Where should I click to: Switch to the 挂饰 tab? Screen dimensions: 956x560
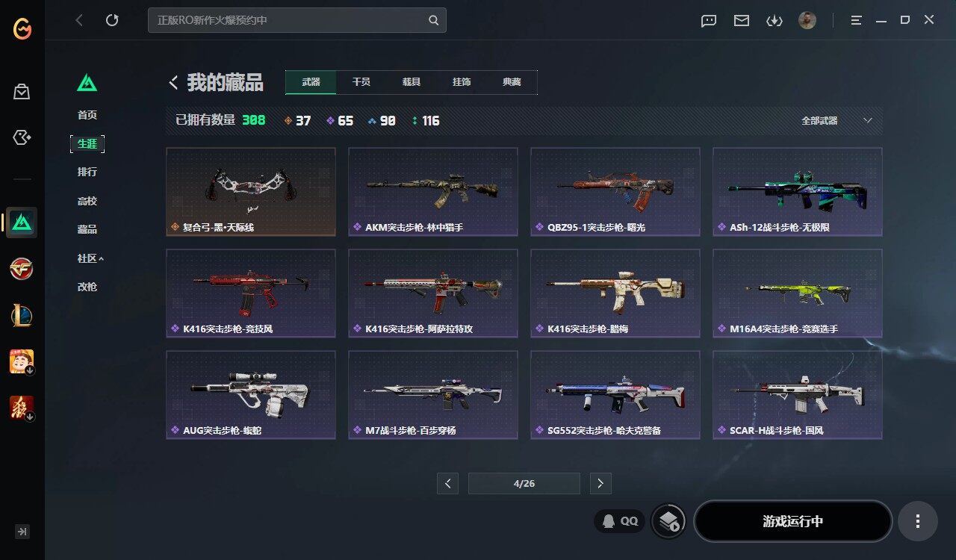pos(462,82)
